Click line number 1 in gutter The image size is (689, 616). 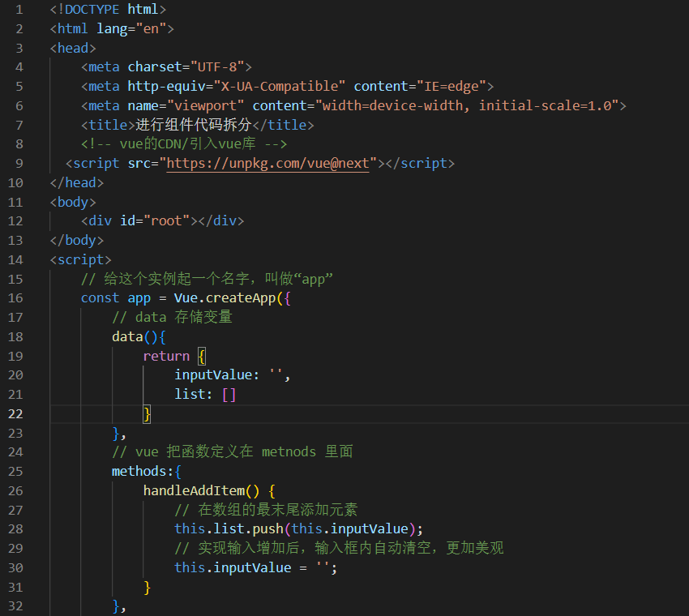click(x=19, y=10)
